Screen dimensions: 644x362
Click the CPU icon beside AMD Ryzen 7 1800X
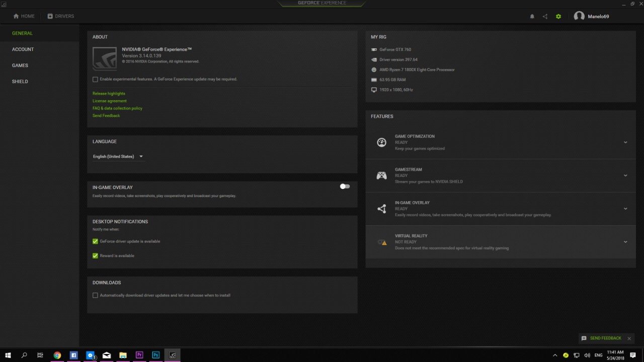[x=374, y=70]
